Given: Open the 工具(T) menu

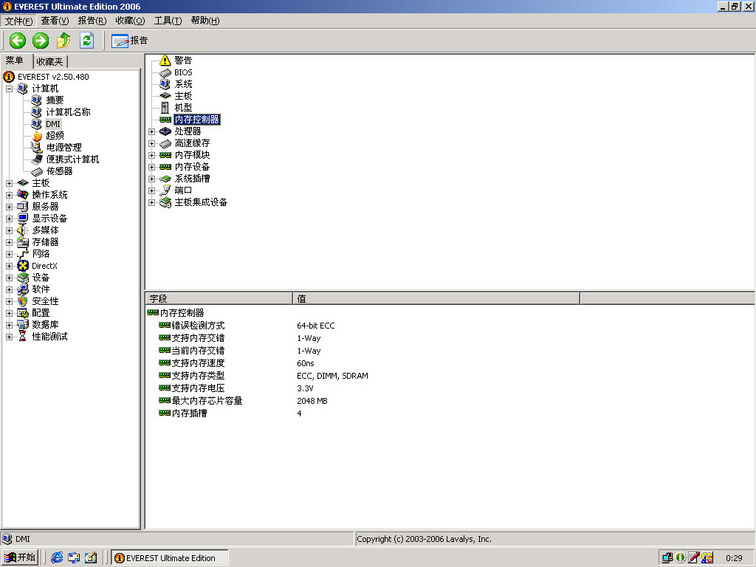Looking at the screenshot, I should pos(168,21).
